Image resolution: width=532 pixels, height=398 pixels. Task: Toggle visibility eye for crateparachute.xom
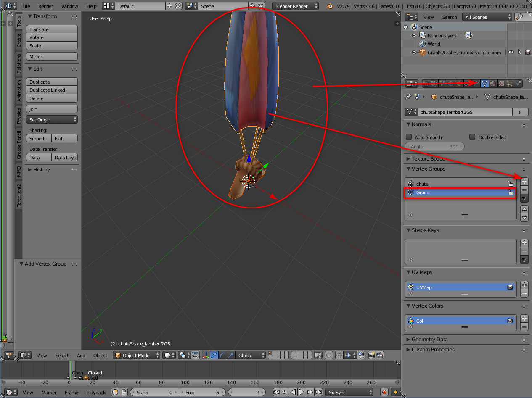(511, 52)
